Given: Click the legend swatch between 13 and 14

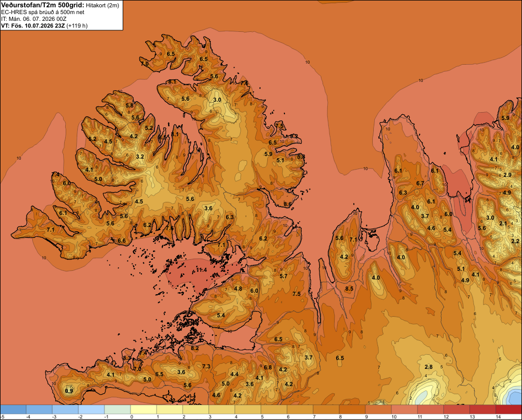Looking at the screenshot, I should click(x=483, y=410).
